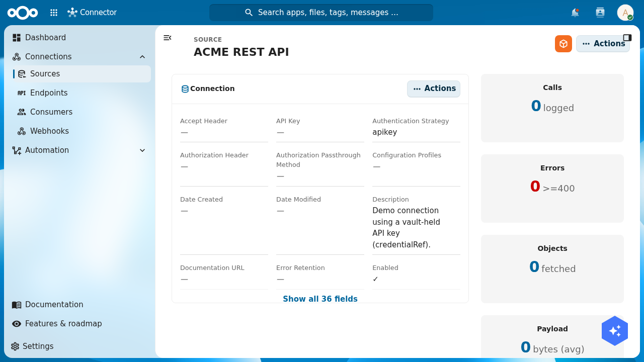Open the Connector app icon
The height and width of the screenshot is (362, 644).
point(72,13)
